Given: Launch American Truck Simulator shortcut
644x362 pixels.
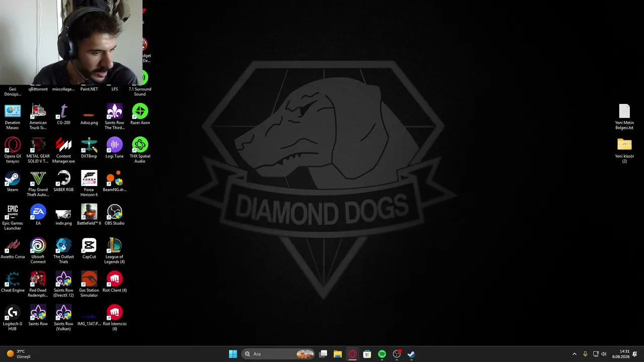Looking at the screenshot, I should [38, 117].
